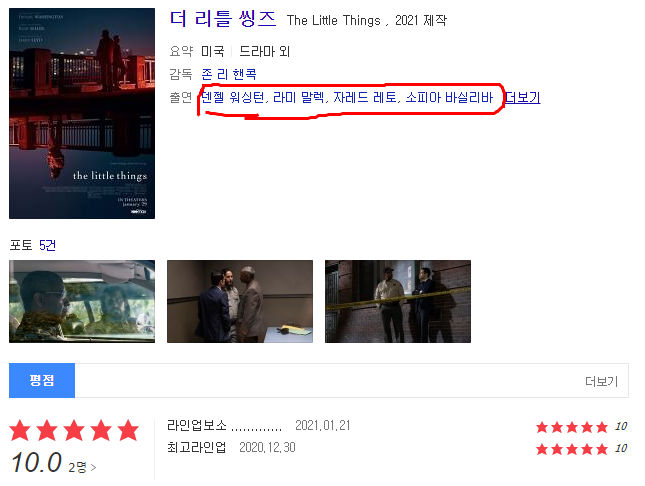The width and height of the screenshot is (645, 486).
Task: Open actor link 소피아 바실리바
Action: (x=449, y=98)
